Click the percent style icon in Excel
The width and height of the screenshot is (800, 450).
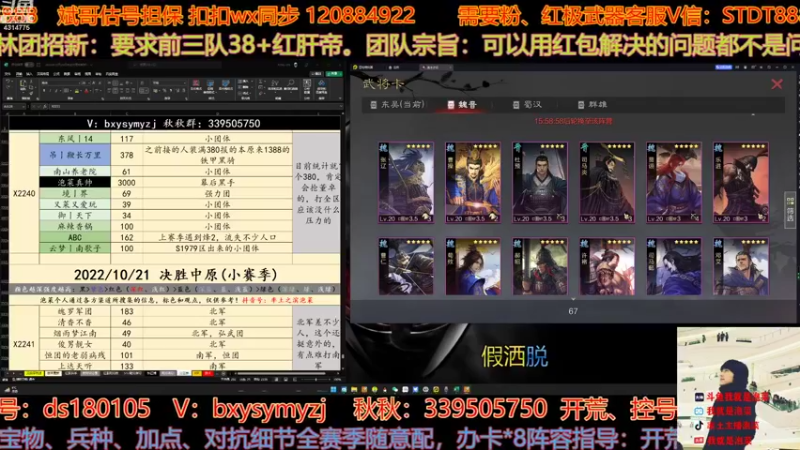coord(164,90)
